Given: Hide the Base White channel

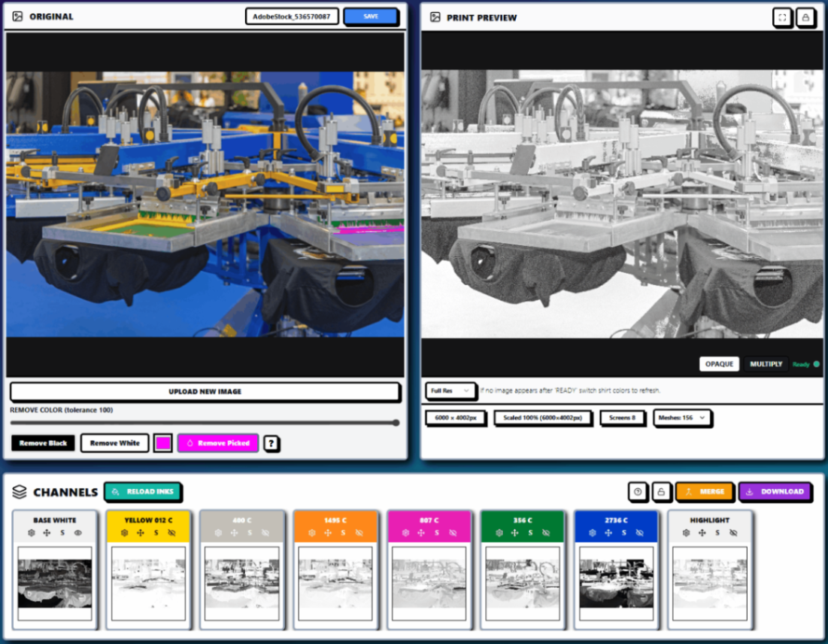Looking at the screenshot, I should coord(78,533).
